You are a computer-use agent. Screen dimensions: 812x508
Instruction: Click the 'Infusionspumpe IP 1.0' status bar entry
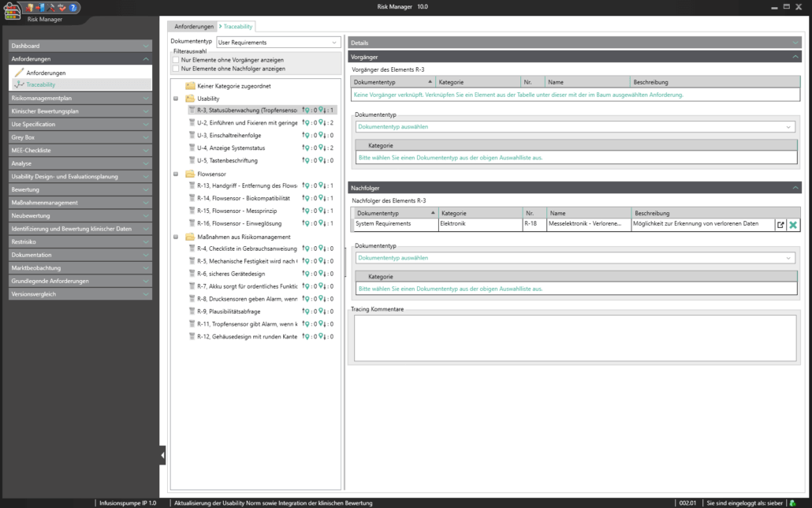pyautogui.click(x=128, y=502)
